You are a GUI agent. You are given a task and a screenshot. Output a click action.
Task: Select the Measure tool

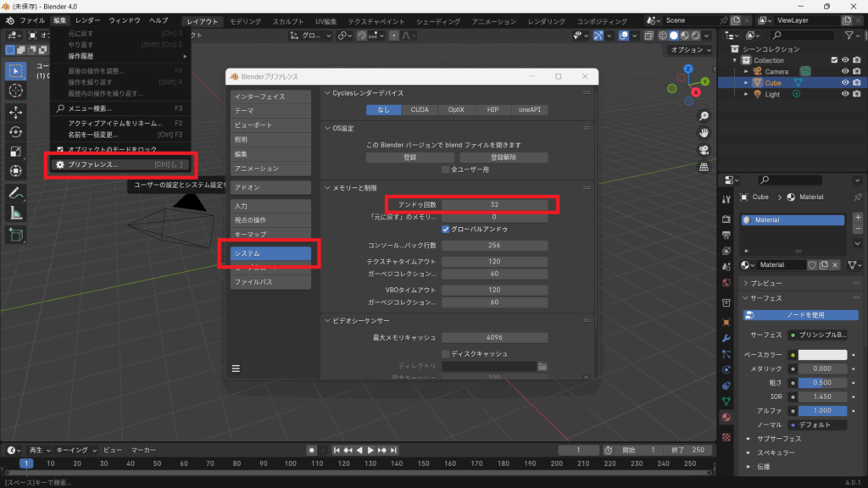[x=15, y=213]
